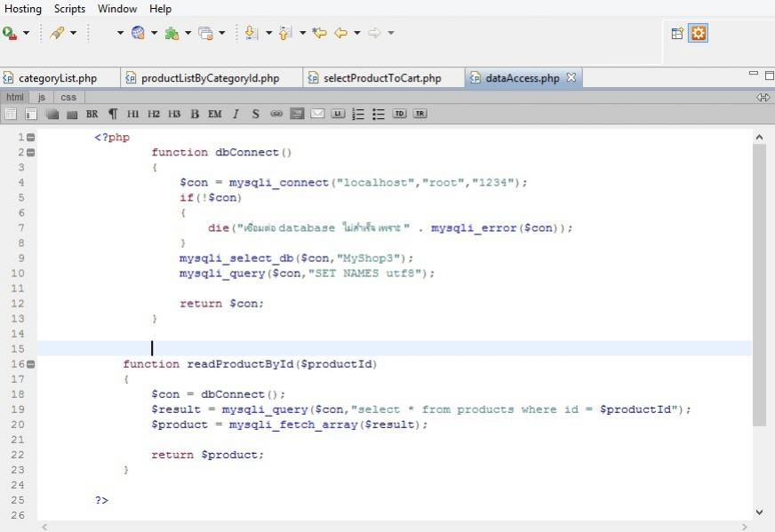Insert an H3 heading tag
The height and width of the screenshot is (532, 775).
click(174, 114)
